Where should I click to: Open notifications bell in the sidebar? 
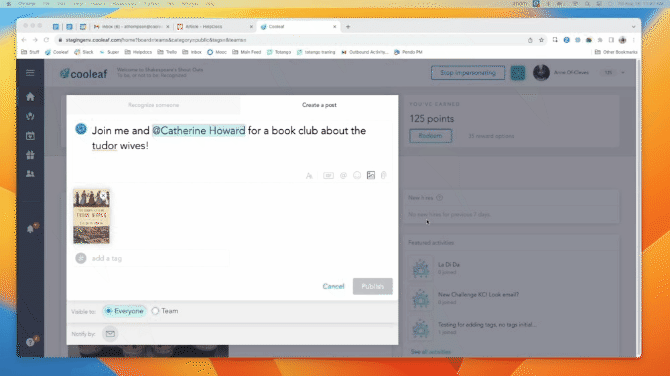(x=31, y=229)
